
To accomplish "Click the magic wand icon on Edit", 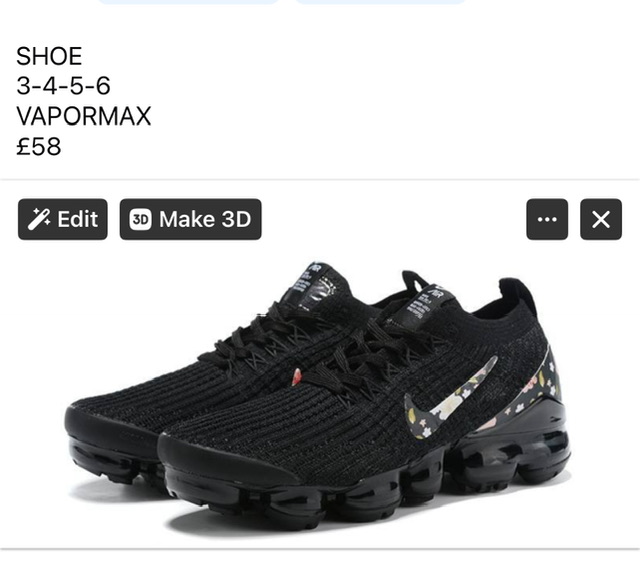I will [x=39, y=219].
